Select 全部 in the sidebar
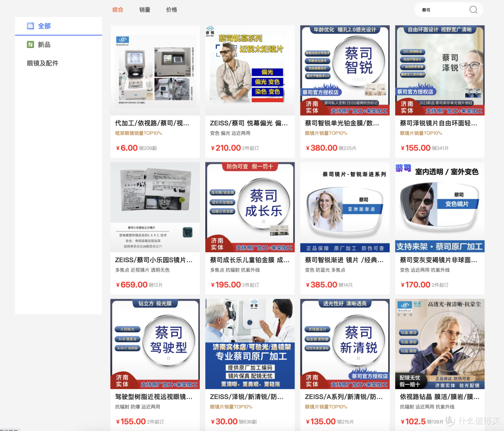The image size is (504, 431). (x=58, y=26)
